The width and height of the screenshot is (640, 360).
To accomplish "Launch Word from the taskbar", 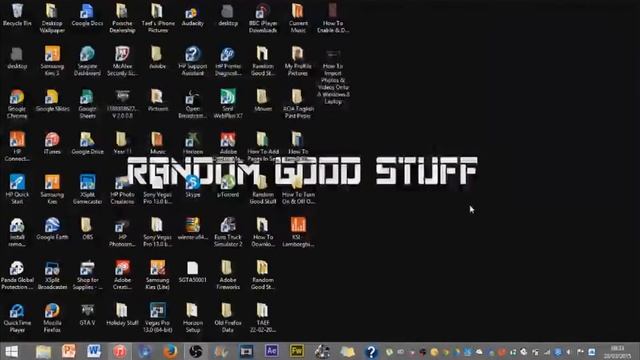I will coord(94,351).
